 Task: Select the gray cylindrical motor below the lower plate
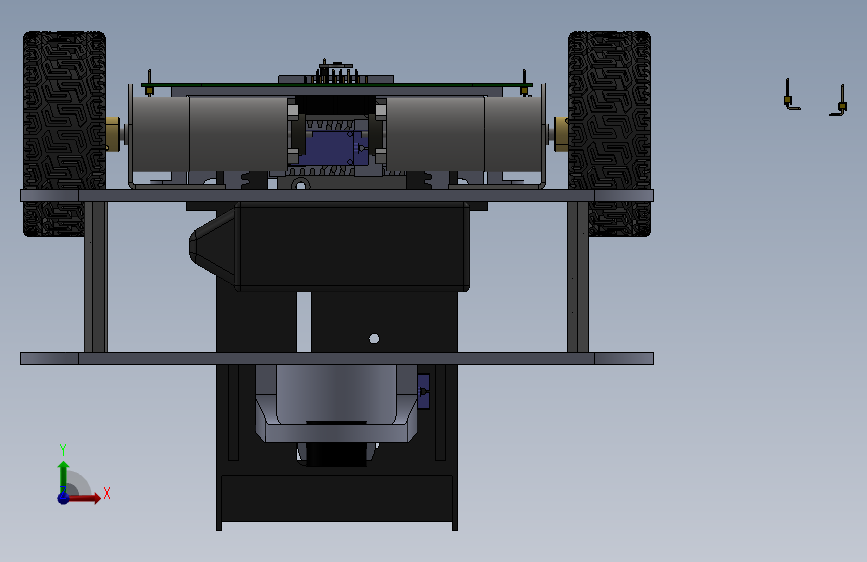[336, 394]
